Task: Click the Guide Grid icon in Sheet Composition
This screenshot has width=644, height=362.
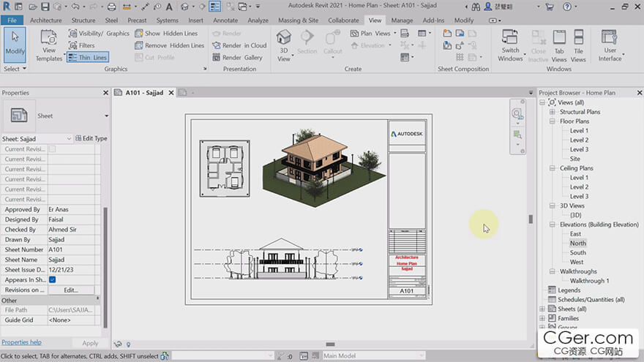Action: (460, 58)
